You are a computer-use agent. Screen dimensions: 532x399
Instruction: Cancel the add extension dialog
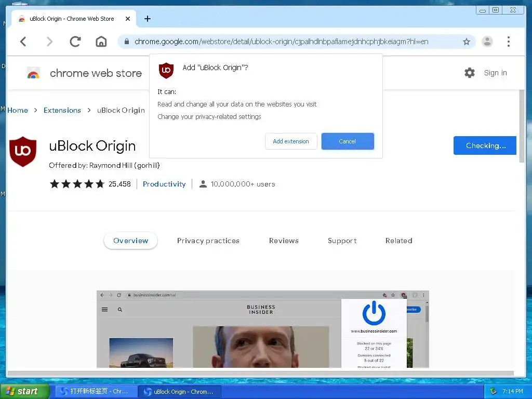coord(348,141)
